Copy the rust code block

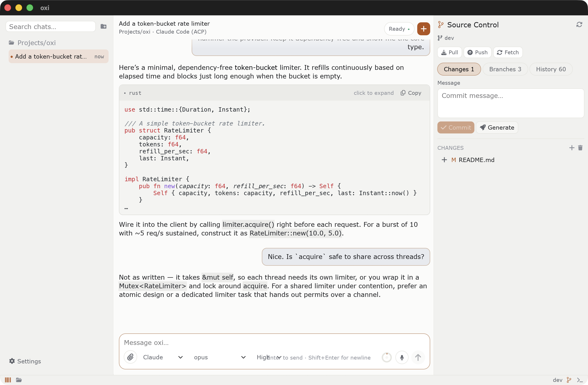(411, 93)
